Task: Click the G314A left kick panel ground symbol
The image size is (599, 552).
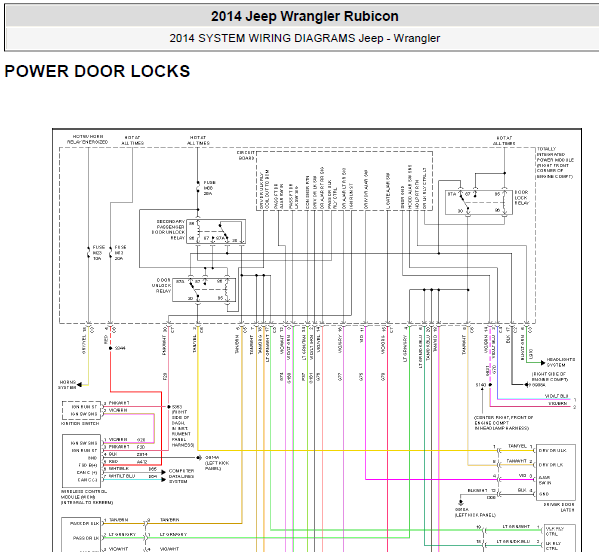Action: (199, 457)
